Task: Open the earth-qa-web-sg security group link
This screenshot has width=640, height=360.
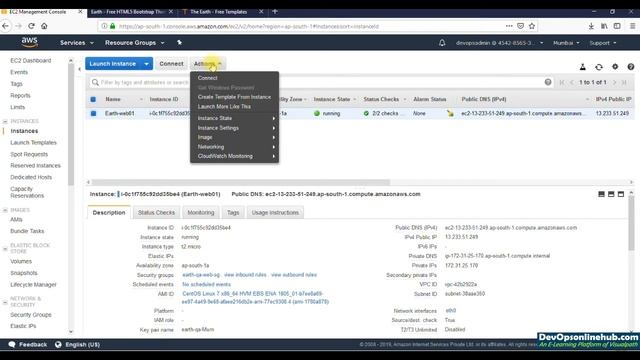Action: click(201, 275)
